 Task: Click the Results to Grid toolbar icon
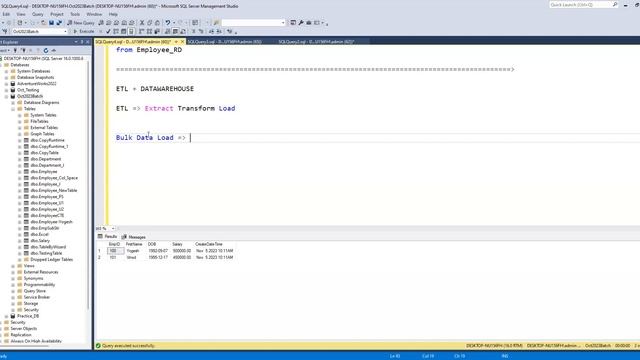coord(175,31)
